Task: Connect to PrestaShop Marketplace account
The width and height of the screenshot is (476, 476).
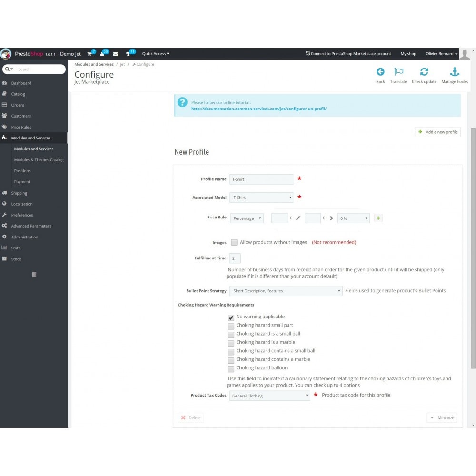Action: (348, 54)
